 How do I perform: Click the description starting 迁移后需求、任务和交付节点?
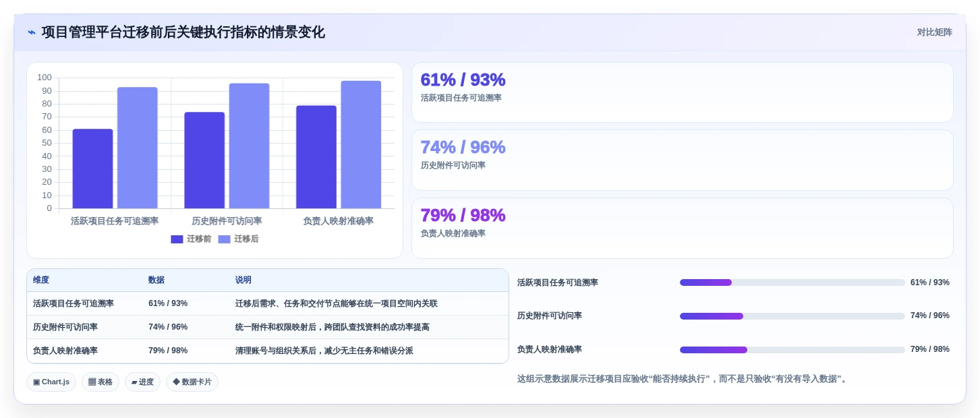(337, 304)
